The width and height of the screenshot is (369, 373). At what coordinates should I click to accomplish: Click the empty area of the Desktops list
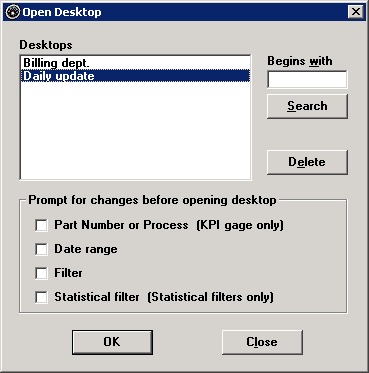tap(135, 130)
